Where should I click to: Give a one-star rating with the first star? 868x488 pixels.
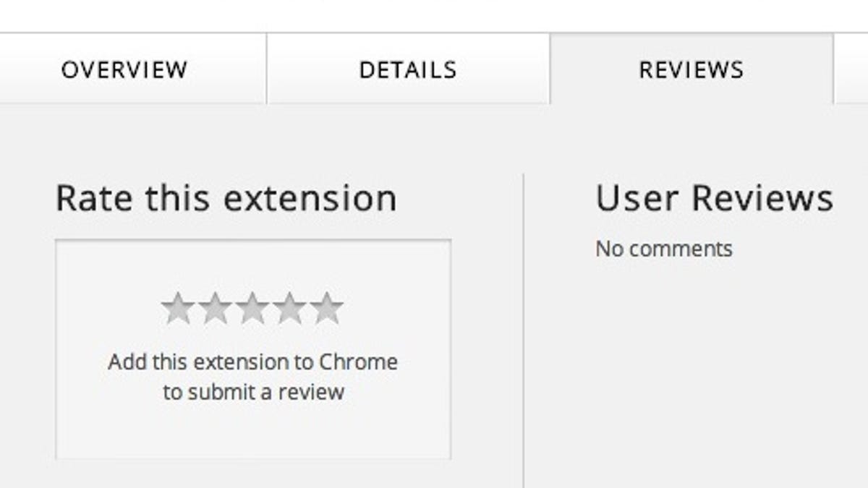(177, 308)
